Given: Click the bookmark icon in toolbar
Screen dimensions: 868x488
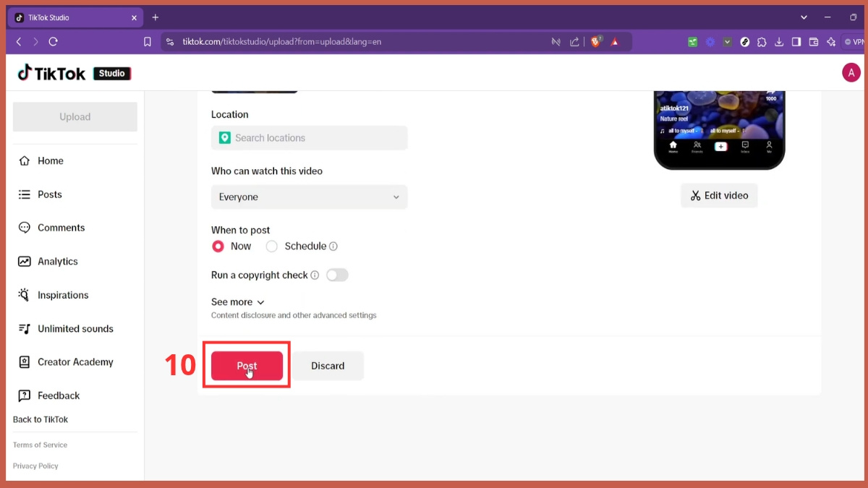Looking at the screenshot, I should click(148, 42).
